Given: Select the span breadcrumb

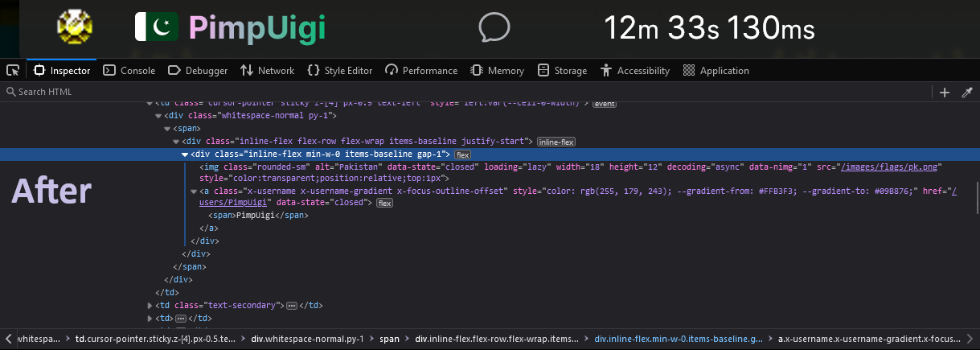Looking at the screenshot, I should pyautogui.click(x=390, y=340).
